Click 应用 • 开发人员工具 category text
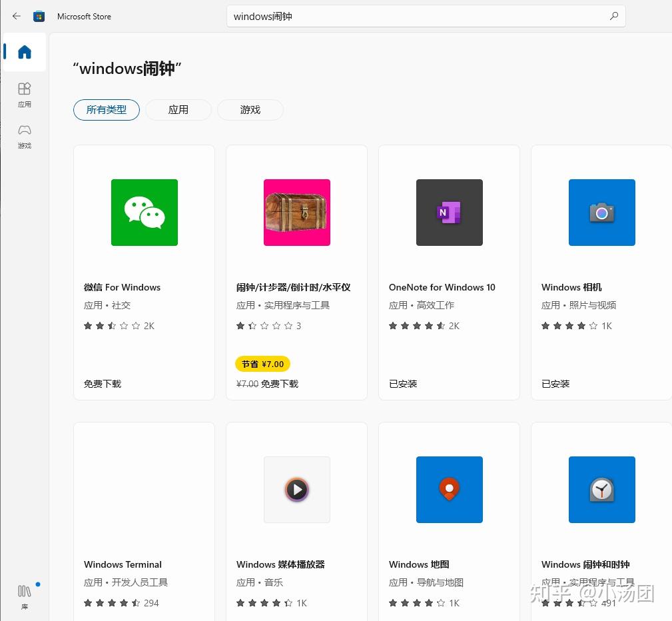 pos(126,582)
